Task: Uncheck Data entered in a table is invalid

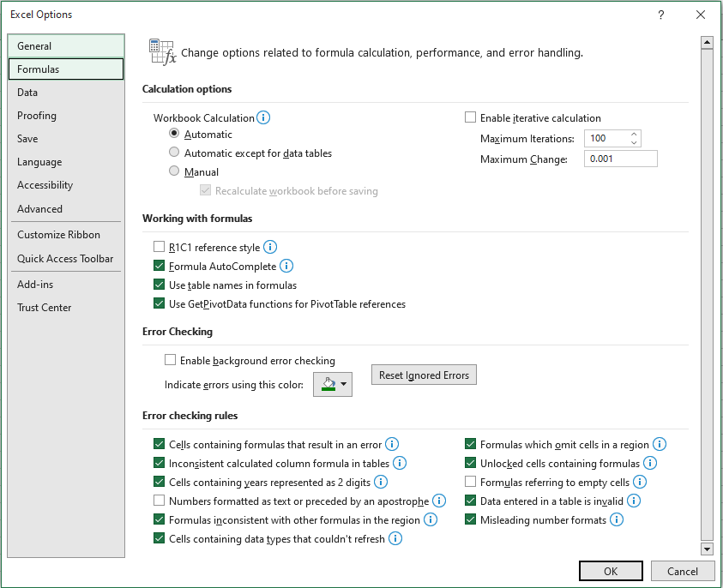Action: pos(470,501)
